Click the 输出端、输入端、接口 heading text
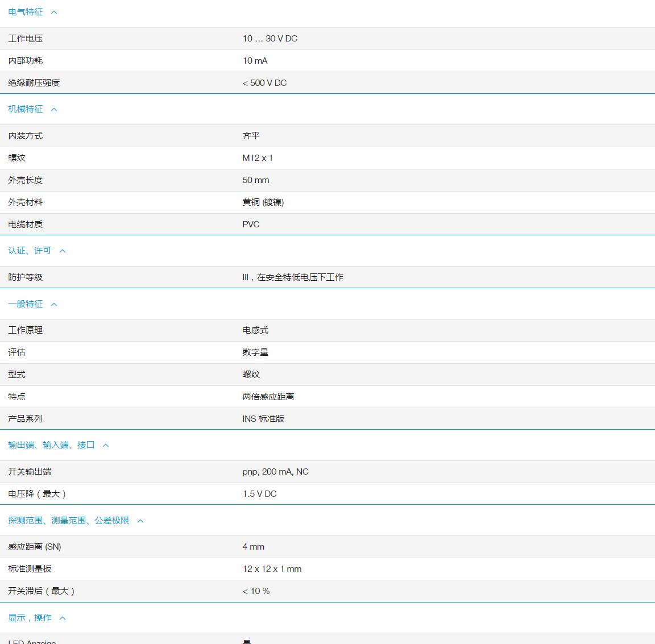This screenshot has height=644, width=655. pyautogui.click(x=51, y=445)
